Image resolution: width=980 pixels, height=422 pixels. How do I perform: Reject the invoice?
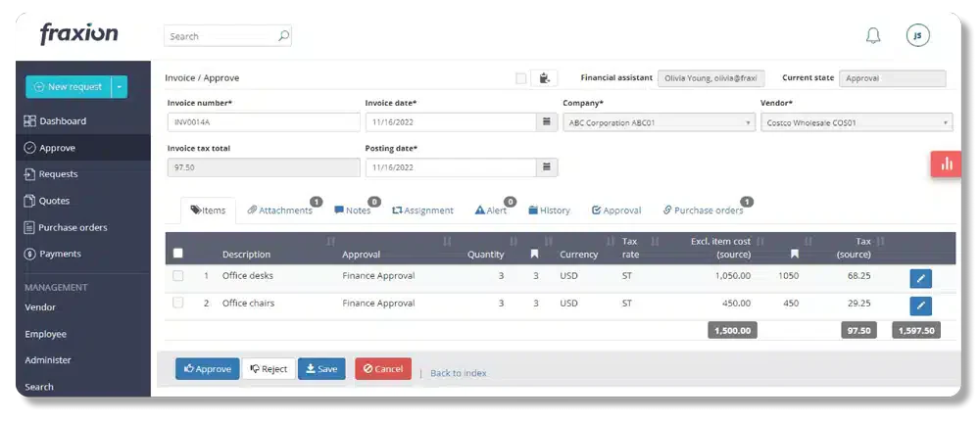pyautogui.click(x=269, y=369)
